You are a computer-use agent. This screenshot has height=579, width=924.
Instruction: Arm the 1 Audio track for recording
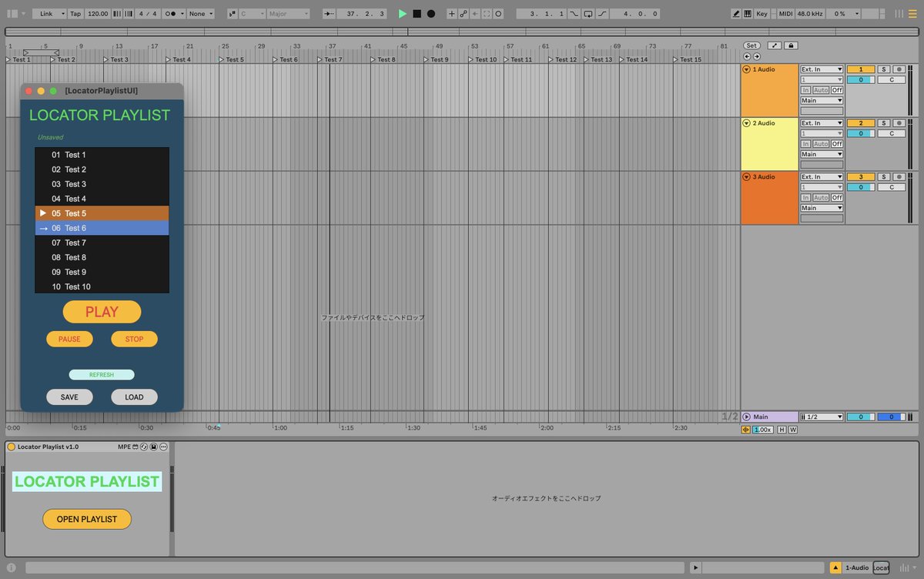coord(899,69)
